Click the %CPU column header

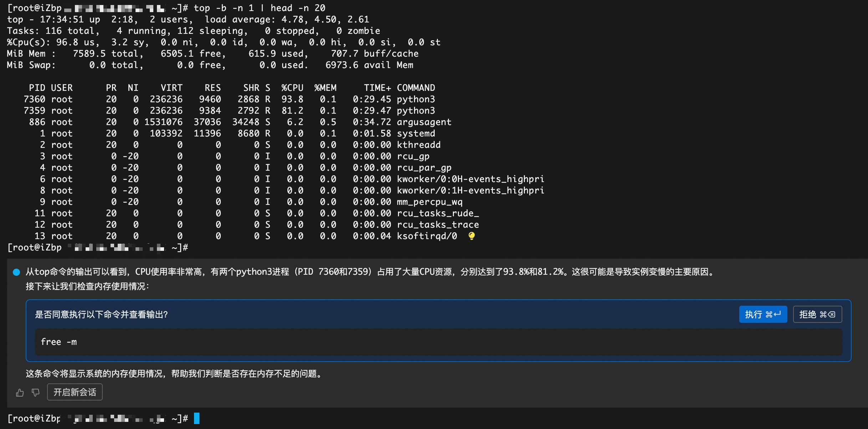coord(292,88)
